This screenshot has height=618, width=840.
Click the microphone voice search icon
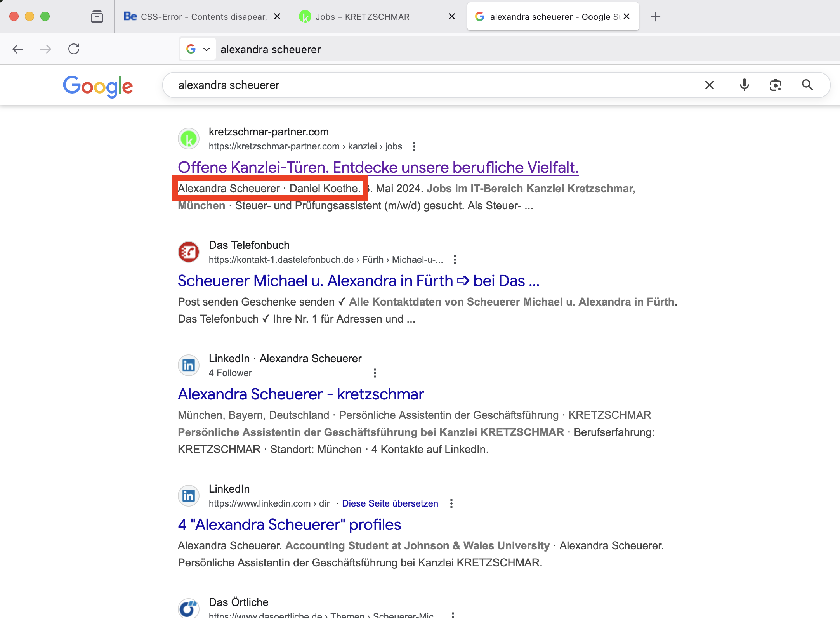click(744, 85)
